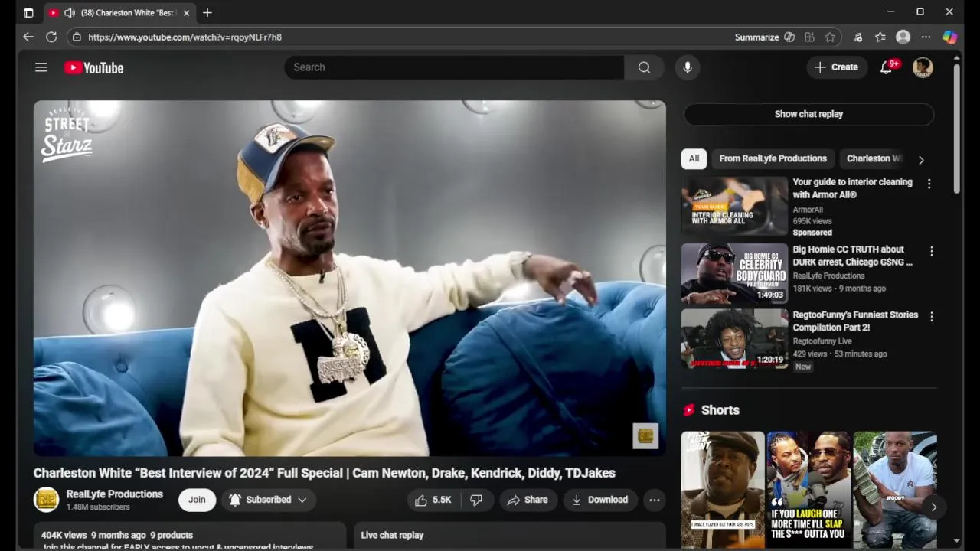Select the Charleston W chip
Image resolution: width=980 pixels, height=551 pixels.
click(874, 158)
